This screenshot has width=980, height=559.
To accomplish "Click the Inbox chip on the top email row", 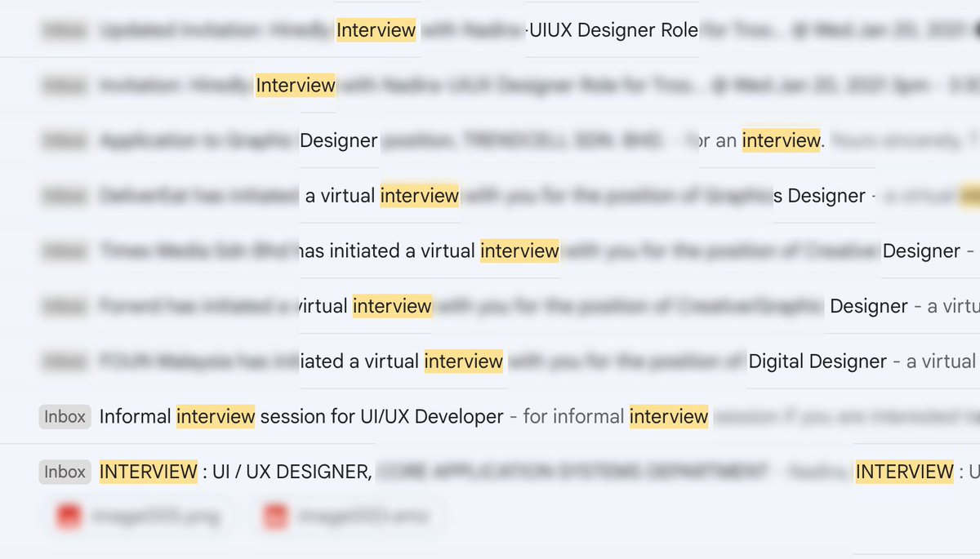I will [x=63, y=29].
